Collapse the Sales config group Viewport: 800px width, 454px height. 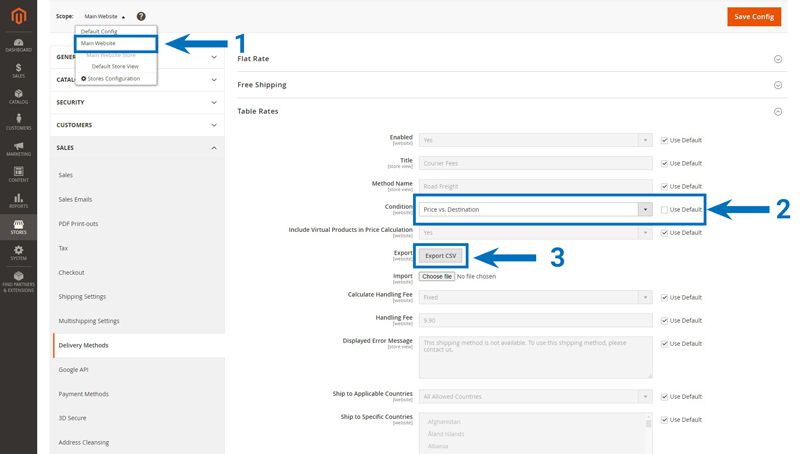137,147
